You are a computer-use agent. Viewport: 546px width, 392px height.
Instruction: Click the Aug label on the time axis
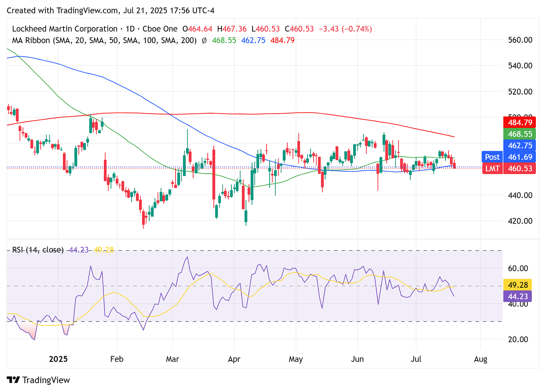click(480, 359)
